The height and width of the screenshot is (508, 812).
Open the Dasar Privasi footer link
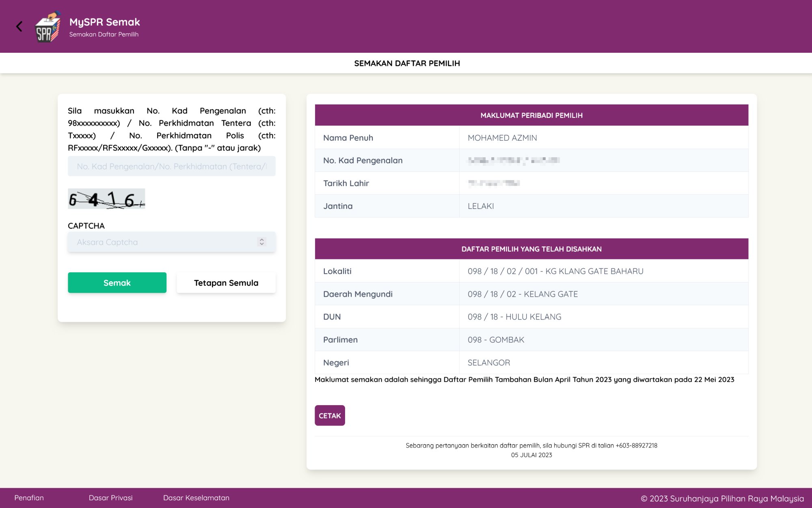pyautogui.click(x=110, y=498)
